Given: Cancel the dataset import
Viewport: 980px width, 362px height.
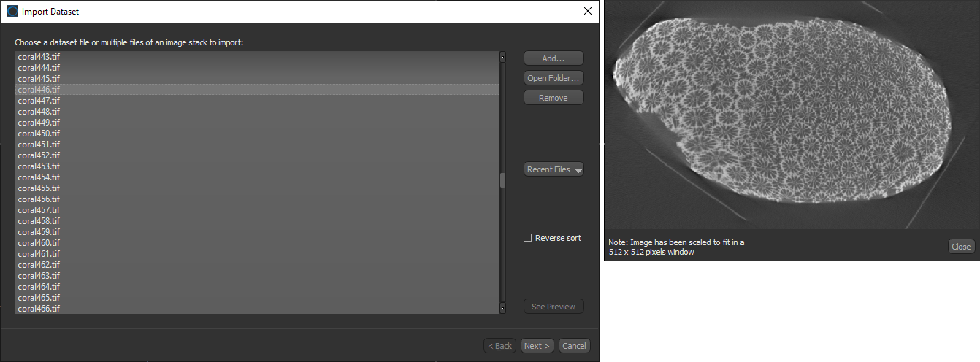Looking at the screenshot, I should click(574, 346).
